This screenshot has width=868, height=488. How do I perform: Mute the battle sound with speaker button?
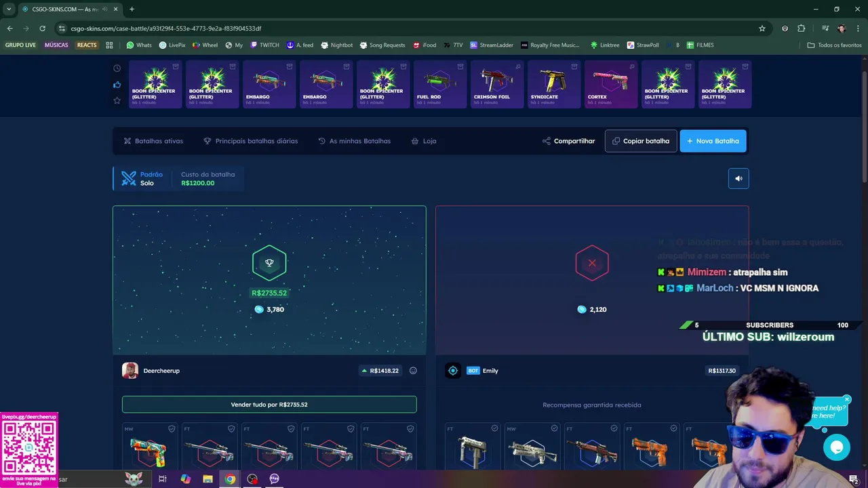point(738,178)
